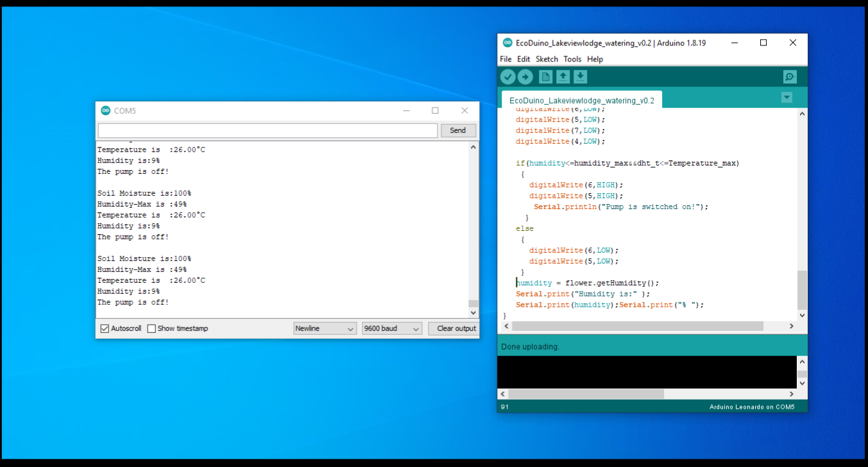Click the 'Done uploading.' status message
The height and width of the screenshot is (467, 868).
tap(530, 346)
